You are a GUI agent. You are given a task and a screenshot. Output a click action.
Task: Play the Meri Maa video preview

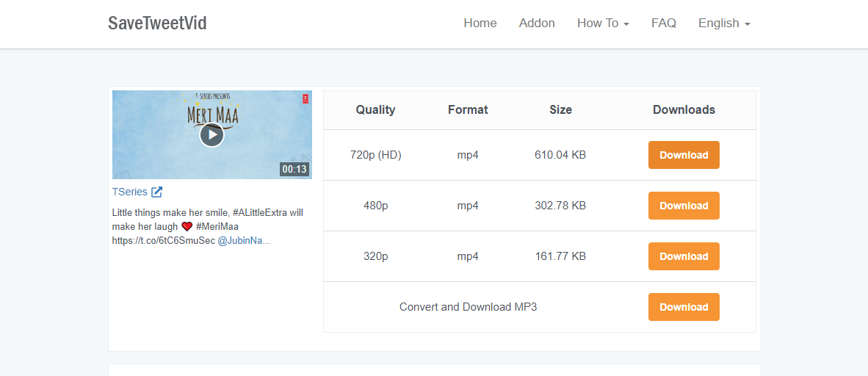click(211, 134)
